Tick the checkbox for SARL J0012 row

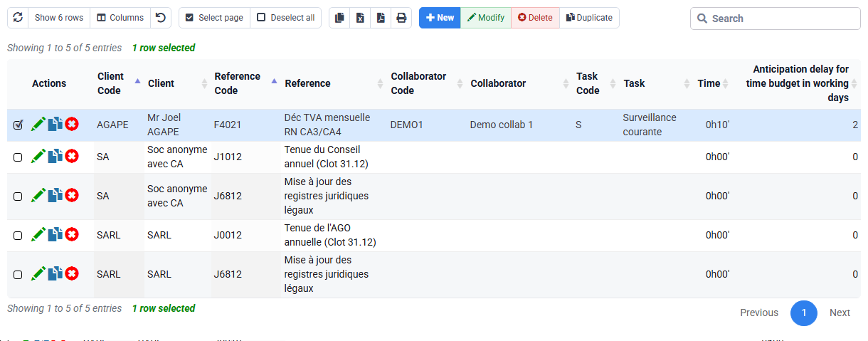coord(18,236)
